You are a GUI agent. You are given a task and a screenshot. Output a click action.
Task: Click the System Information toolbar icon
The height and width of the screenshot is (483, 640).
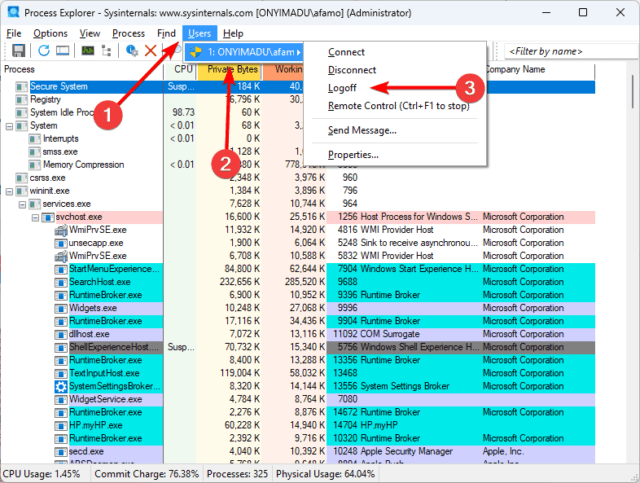coord(88,51)
